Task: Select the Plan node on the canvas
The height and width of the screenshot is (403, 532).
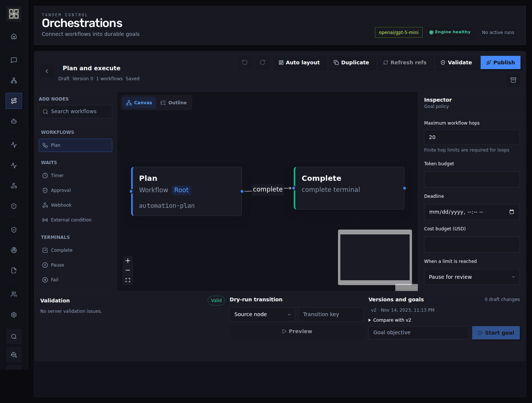Action: pos(187,191)
